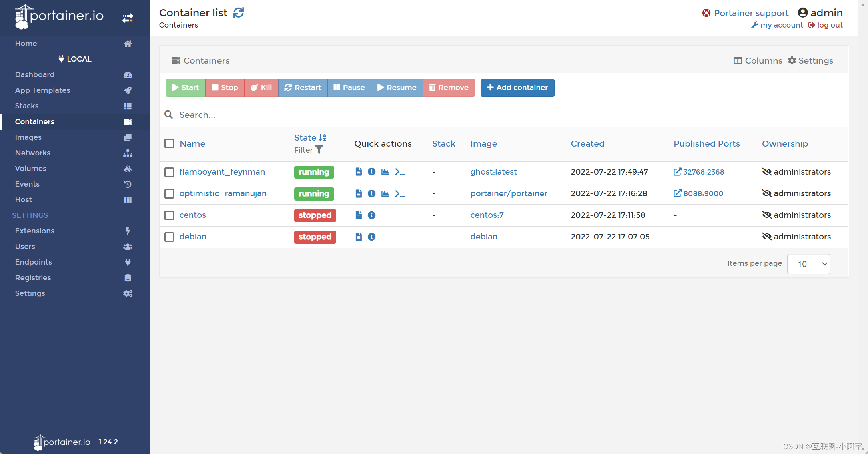Open console for optimistic_ramanujan container
Screen dimensions: 868x454
pos(400,193)
